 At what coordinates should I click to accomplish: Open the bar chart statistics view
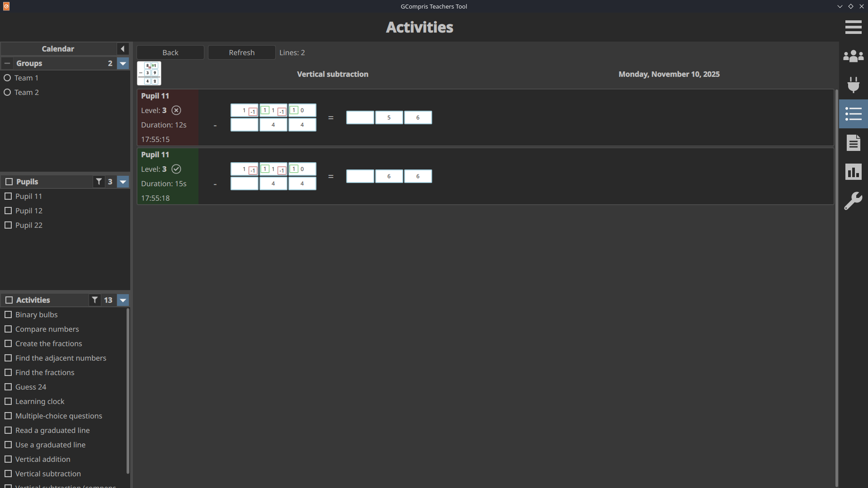(x=853, y=172)
